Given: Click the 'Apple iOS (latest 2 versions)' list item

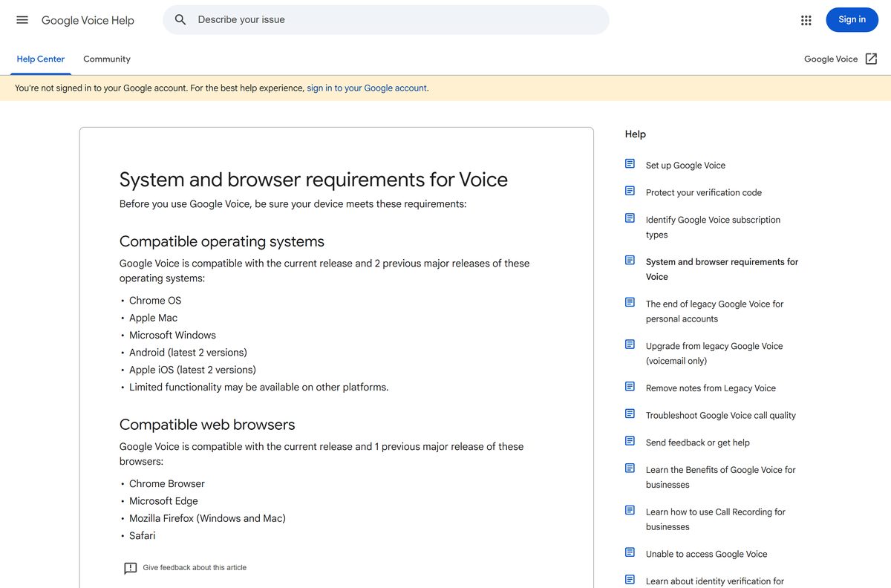Looking at the screenshot, I should 192,370.
